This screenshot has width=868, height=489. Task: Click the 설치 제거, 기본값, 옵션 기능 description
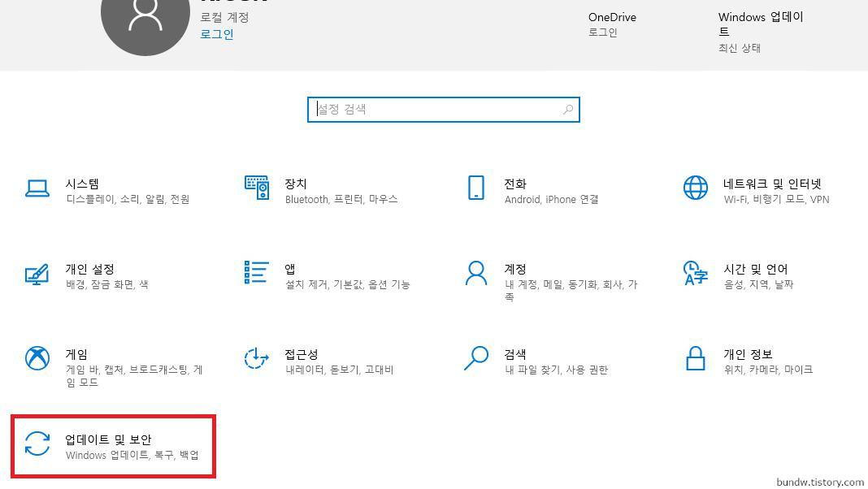pos(348,284)
